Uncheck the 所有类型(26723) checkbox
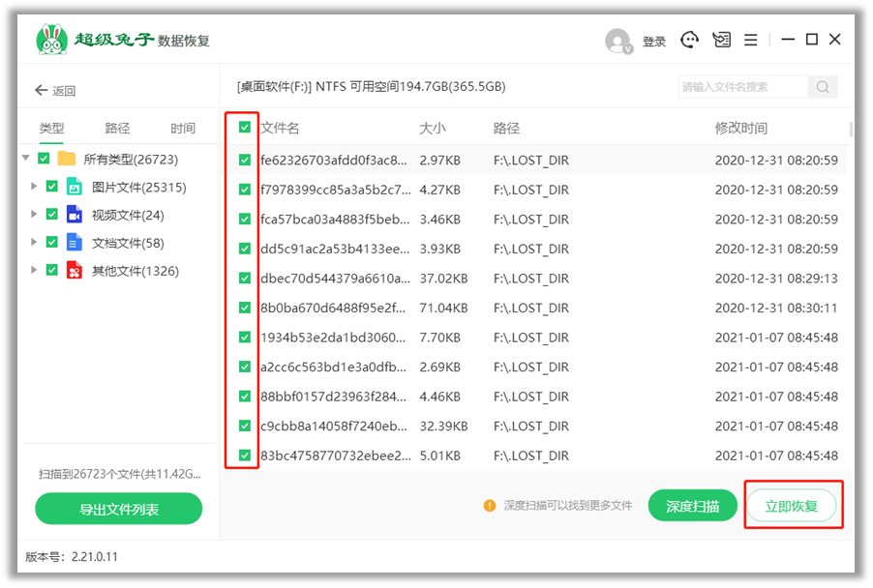This screenshot has width=873, height=588. coord(44,159)
